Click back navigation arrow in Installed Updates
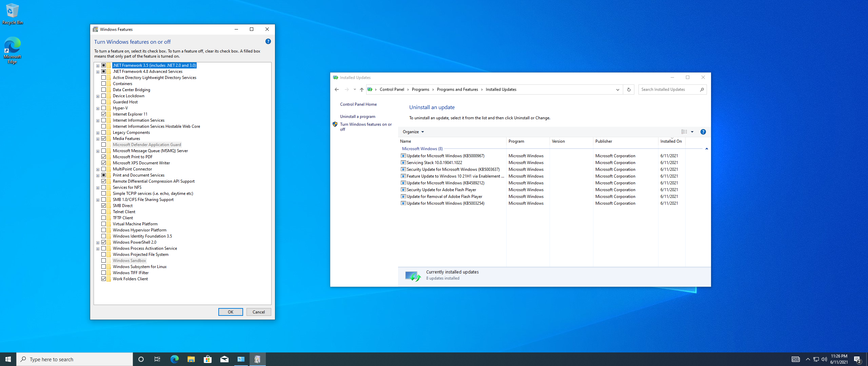Screen dimensions: 868x366 tap(337, 89)
